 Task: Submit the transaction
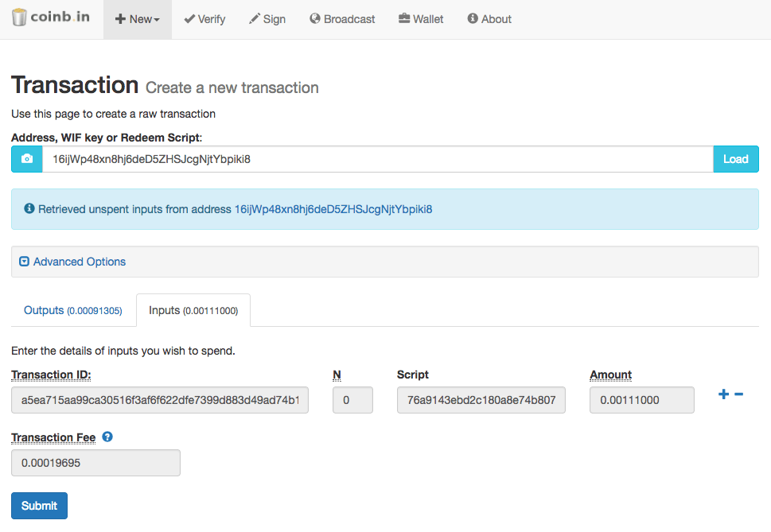39,506
